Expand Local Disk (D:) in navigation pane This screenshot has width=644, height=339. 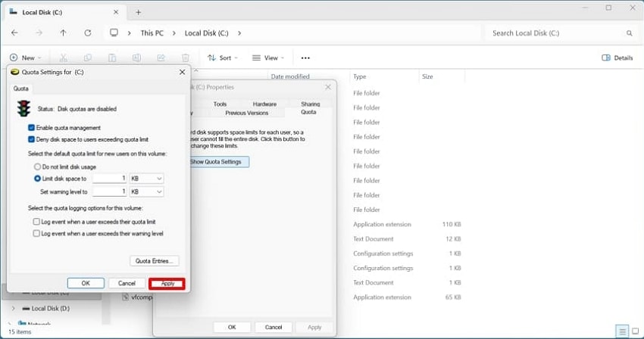pyautogui.click(x=13, y=308)
